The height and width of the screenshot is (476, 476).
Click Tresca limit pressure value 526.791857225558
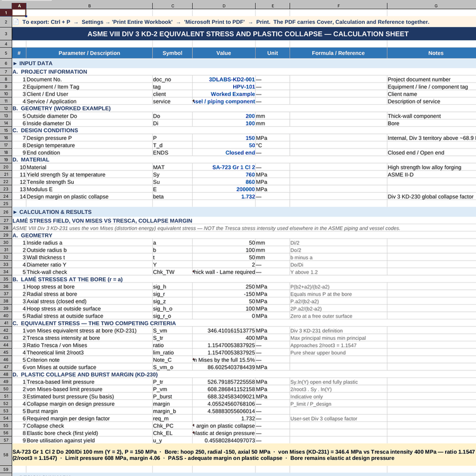[231, 382]
